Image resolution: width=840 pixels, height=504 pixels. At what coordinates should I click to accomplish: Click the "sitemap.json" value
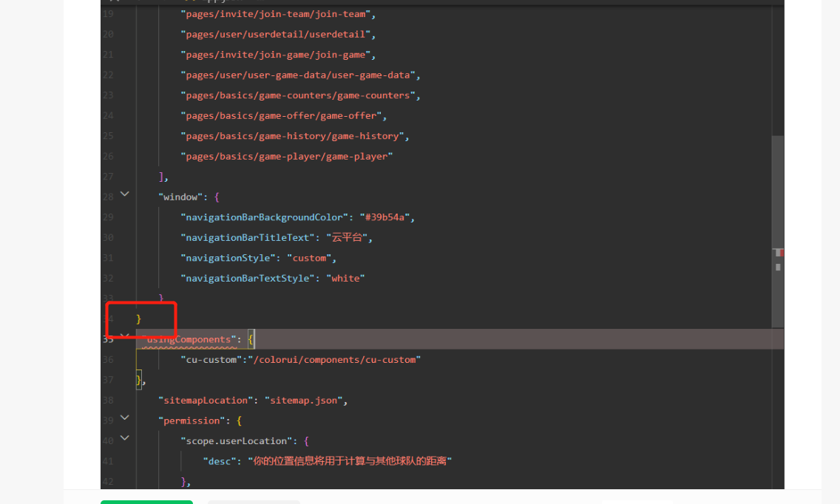tap(304, 401)
